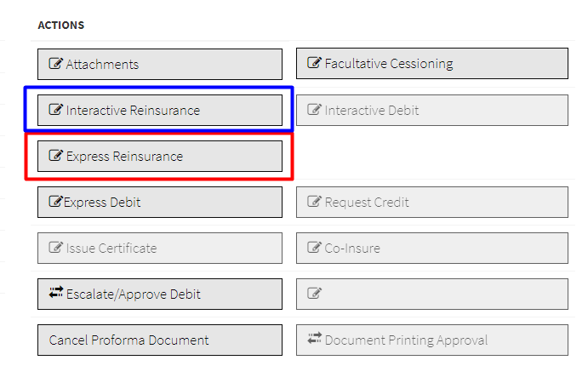Open Document Printing Approval
This screenshot has height=383, width=588.
pyautogui.click(x=432, y=340)
